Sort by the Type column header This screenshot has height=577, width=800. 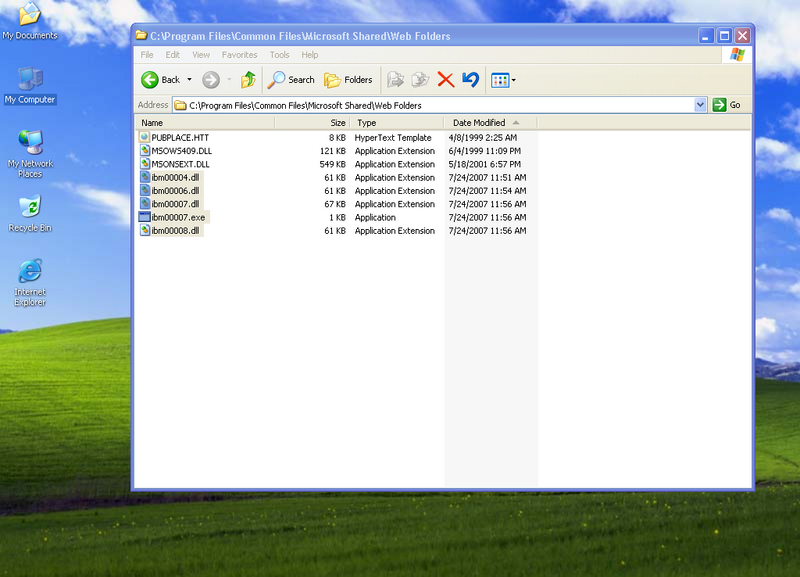pyautogui.click(x=397, y=123)
